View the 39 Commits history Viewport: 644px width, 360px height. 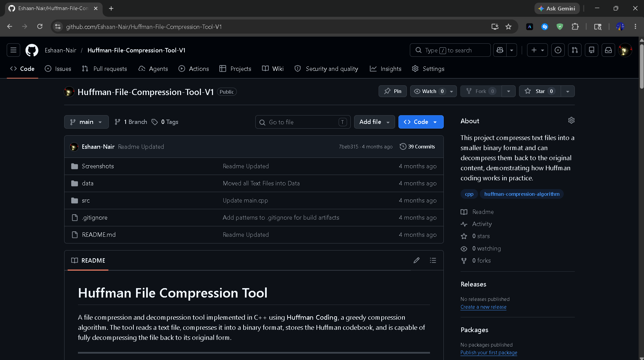click(417, 146)
